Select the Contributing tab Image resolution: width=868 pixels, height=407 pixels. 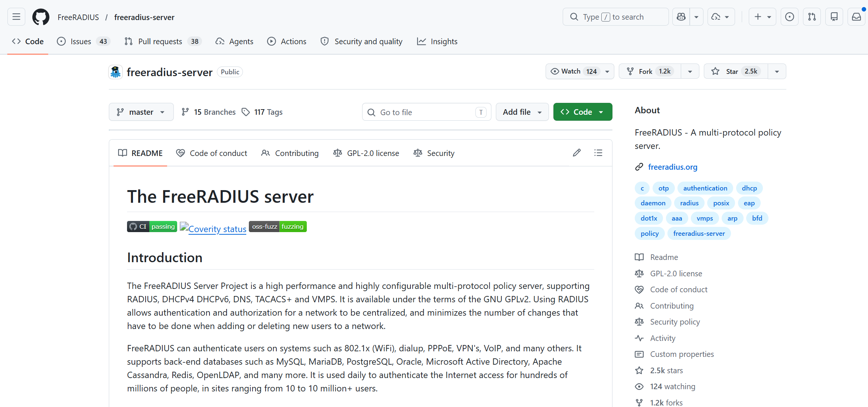click(290, 153)
